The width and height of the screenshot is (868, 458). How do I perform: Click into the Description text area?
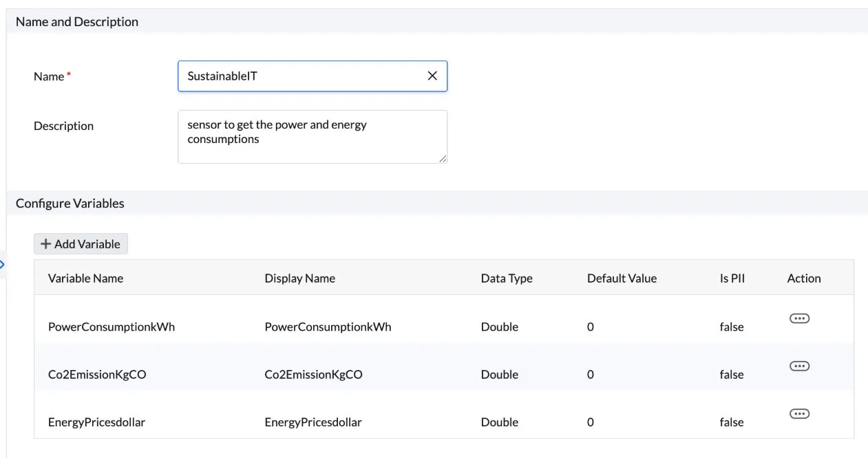pyautogui.click(x=313, y=137)
